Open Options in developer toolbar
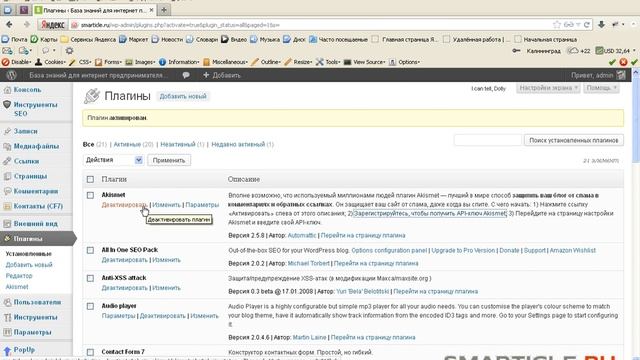Image resolution: width=640 pixels, height=360 pixels. click(404, 62)
